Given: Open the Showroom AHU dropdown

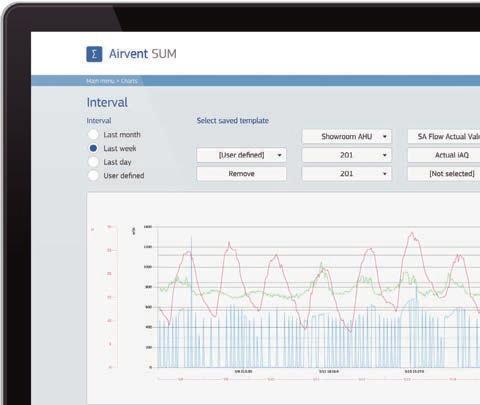Looking at the screenshot, I should [347, 137].
